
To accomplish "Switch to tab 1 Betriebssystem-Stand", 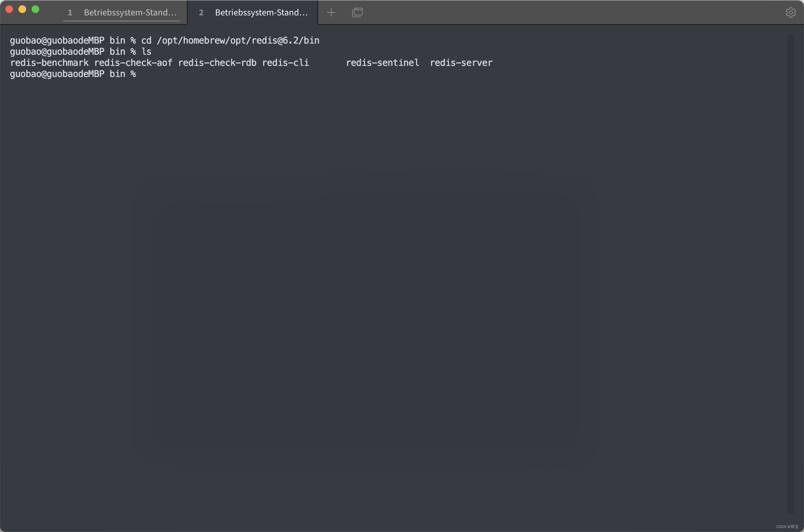I will pyautogui.click(x=122, y=12).
